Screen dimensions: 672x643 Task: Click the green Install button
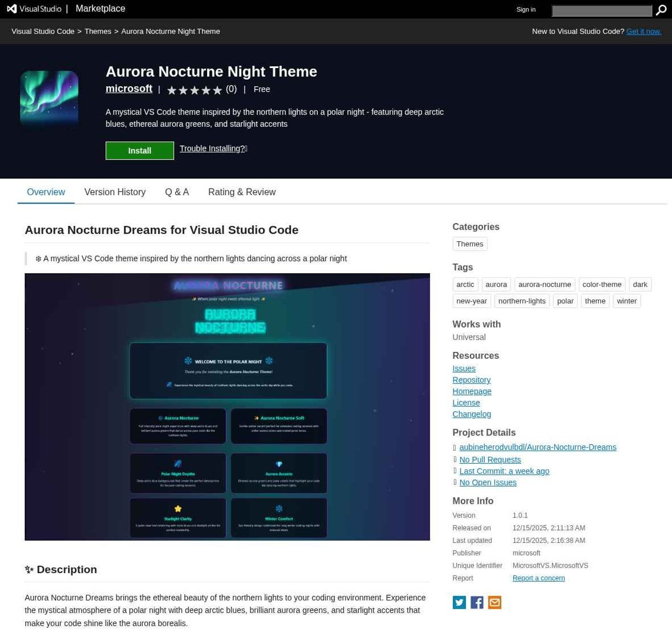(x=139, y=151)
